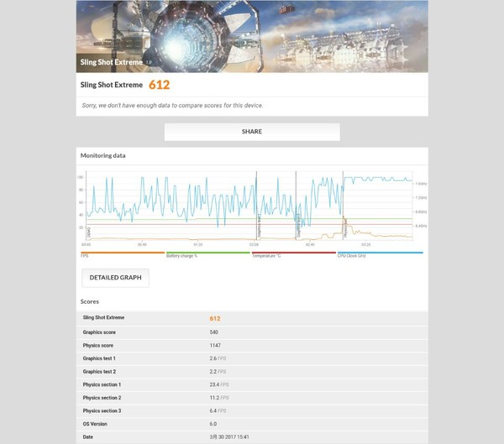Click the date value 30 2017 15:41
Image resolution: width=504 pixels, height=444 pixels.
[229, 437]
